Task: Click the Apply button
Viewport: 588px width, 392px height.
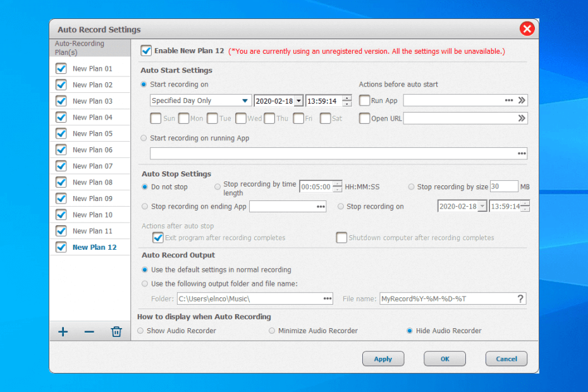Action: click(x=383, y=358)
